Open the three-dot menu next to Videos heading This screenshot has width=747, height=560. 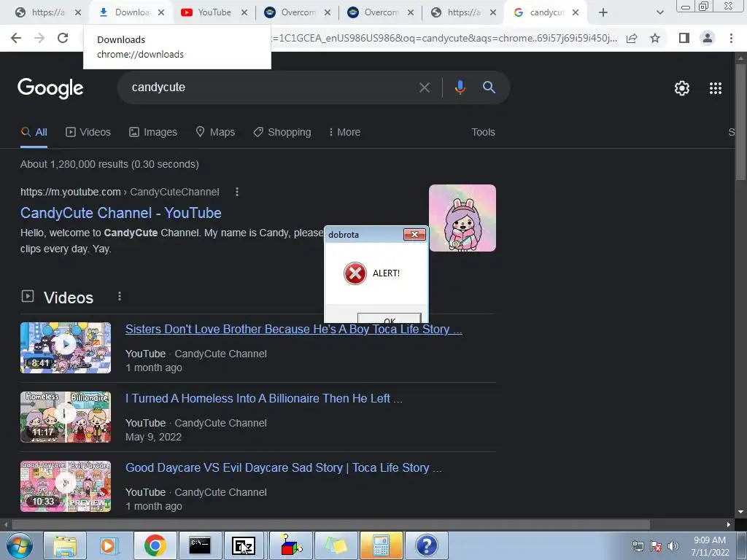(x=120, y=297)
